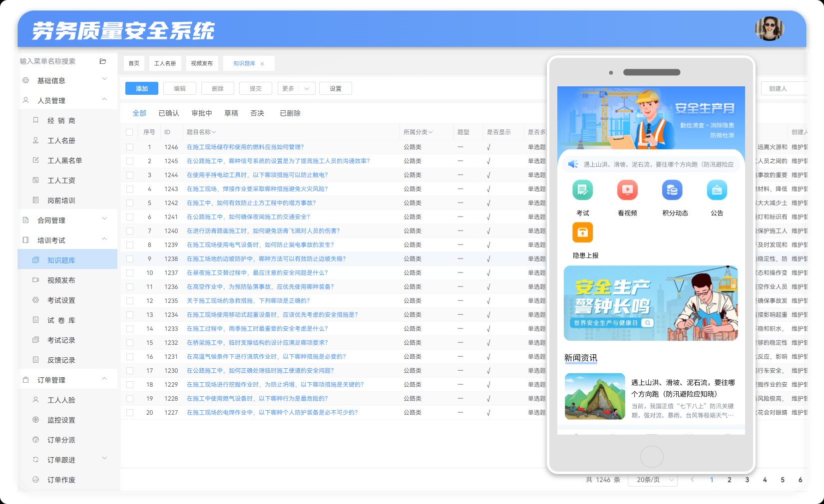824x504 pixels.
Task: Close the 知识题库 tab
Action: (x=263, y=63)
